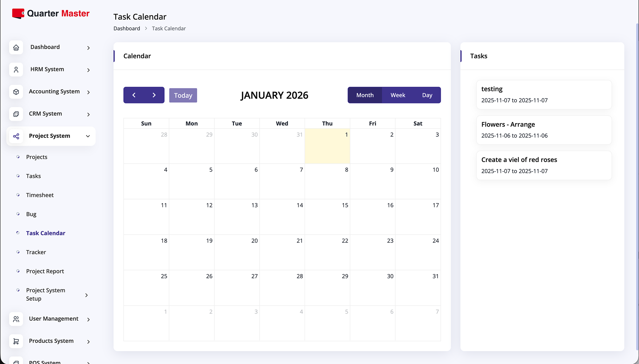Switch calendar to Week view
This screenshot has width=639, height=364.
(398, 95)
